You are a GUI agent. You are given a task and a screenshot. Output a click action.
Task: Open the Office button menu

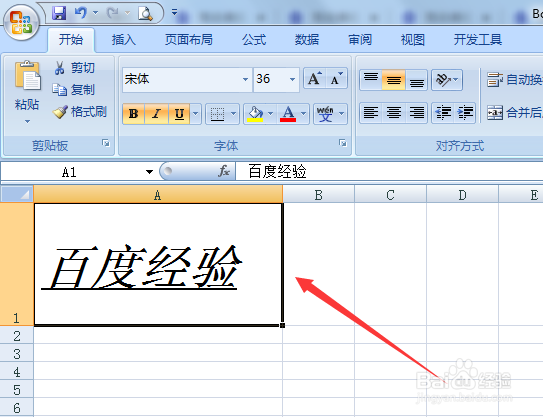[21, 22]
